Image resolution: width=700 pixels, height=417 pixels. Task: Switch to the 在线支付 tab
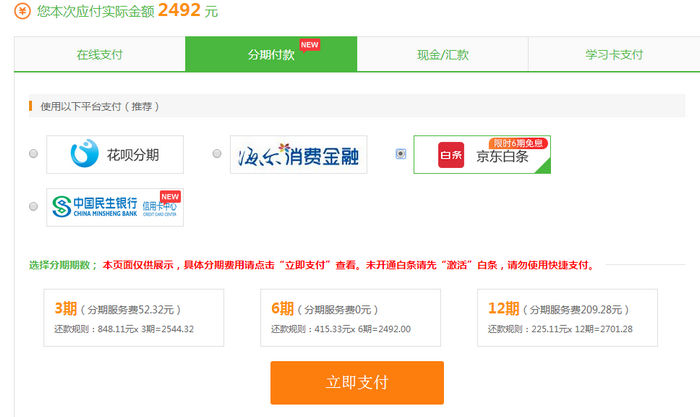pos(100,55)
